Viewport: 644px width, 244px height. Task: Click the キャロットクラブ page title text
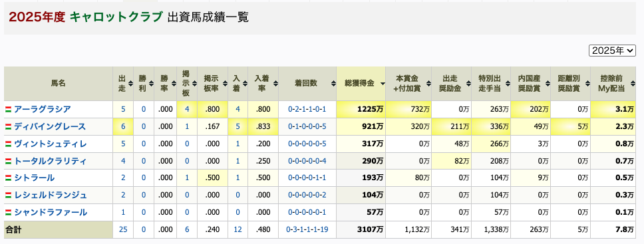coord(116,17)
